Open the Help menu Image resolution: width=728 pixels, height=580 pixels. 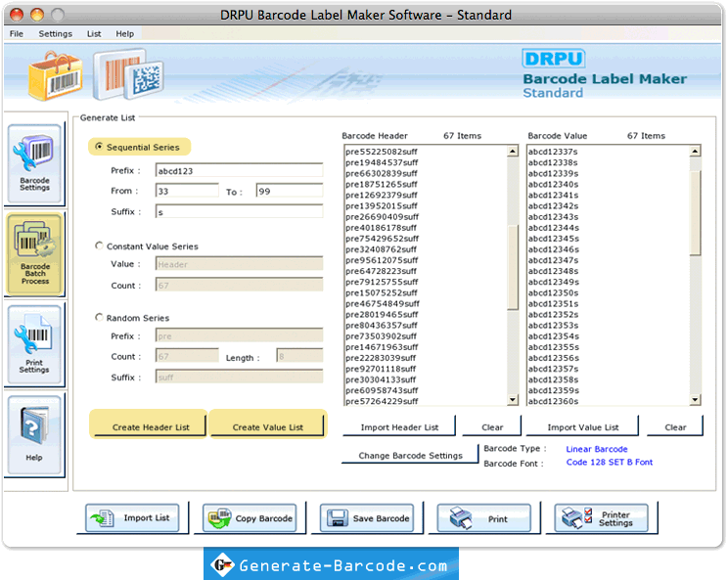125,34
